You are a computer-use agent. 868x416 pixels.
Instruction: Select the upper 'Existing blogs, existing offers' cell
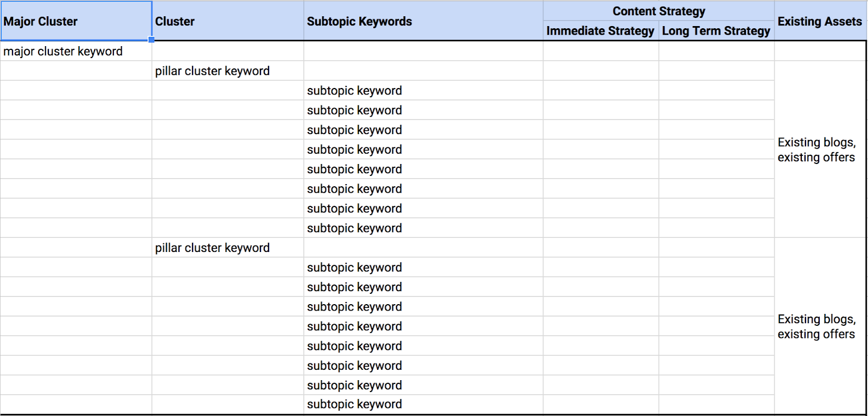(x=819, y=149)
